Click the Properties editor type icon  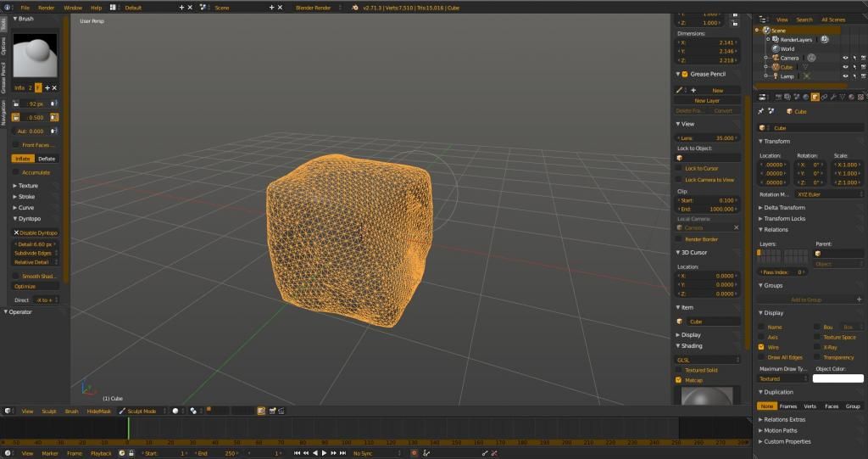762,97
